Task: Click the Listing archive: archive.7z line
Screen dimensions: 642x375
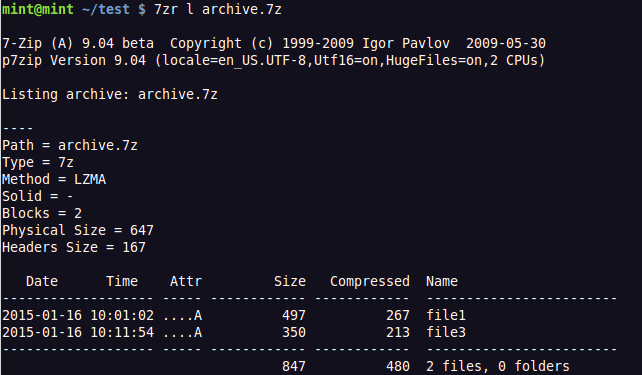Action: pyautogui.click(x=110, y=95)
